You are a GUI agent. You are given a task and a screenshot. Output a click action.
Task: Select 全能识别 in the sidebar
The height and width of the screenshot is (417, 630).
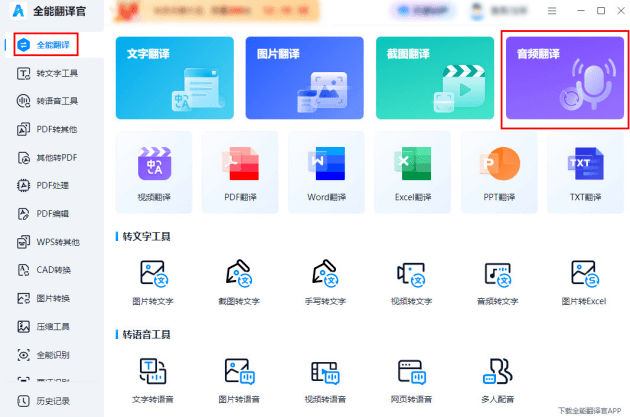(x=43, y=355)
